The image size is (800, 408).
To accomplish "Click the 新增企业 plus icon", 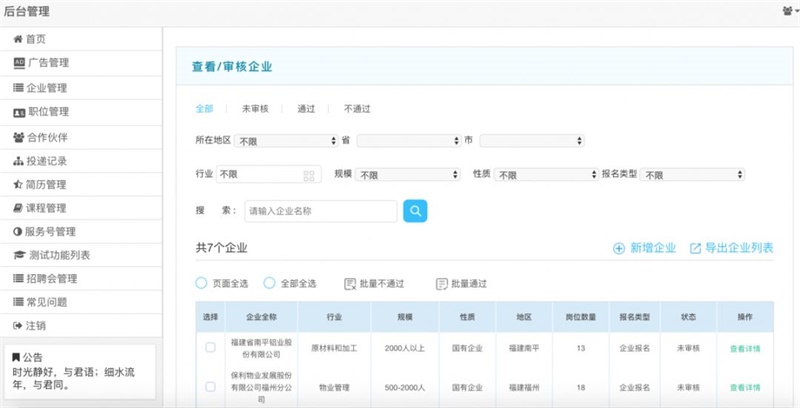I will (619, 248).
